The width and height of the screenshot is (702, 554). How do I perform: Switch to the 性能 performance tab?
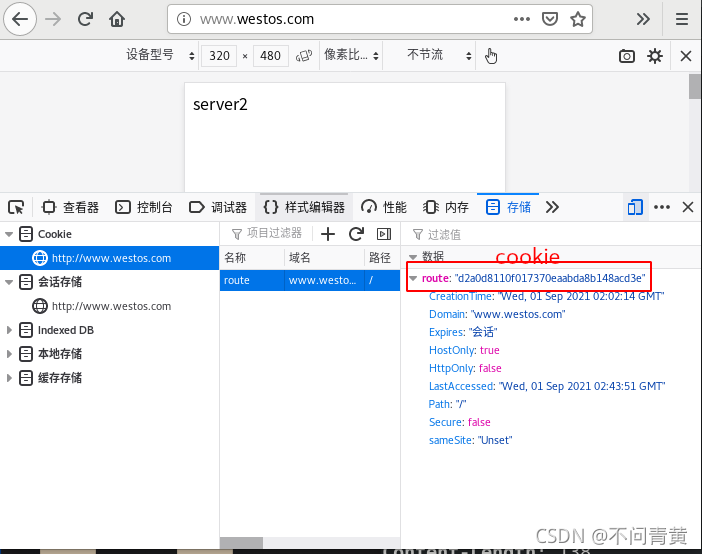click(384, 207)
